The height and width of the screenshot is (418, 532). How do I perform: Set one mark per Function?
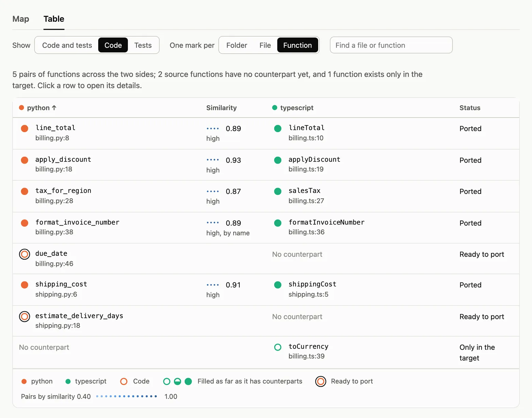click(298, 45)
